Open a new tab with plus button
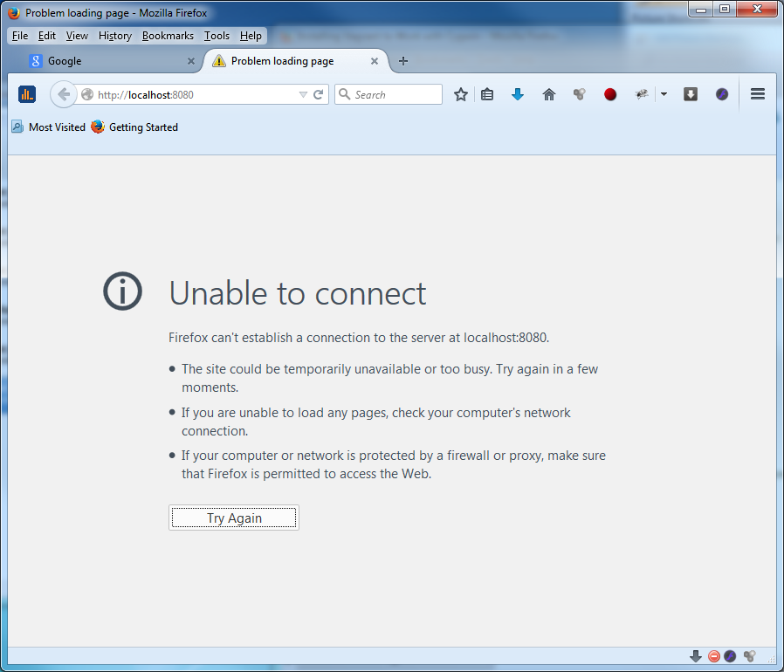The width and height of the screenshot is (784, 672). (x=402, y=61)
